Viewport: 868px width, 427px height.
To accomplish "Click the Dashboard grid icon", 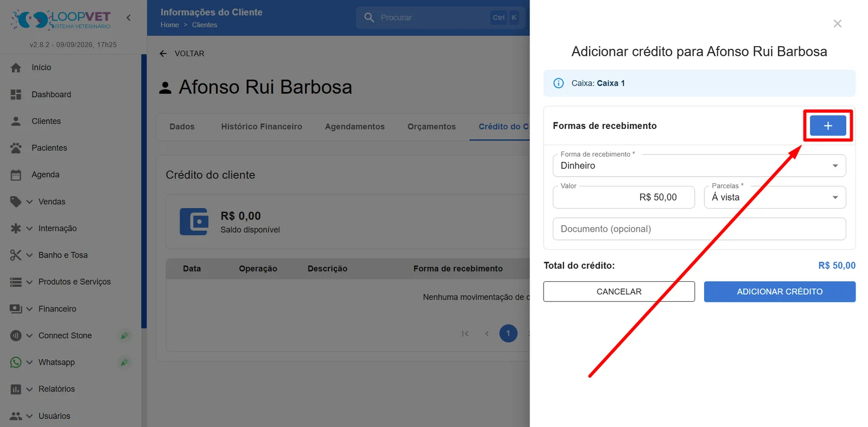I will pos(16,94).
